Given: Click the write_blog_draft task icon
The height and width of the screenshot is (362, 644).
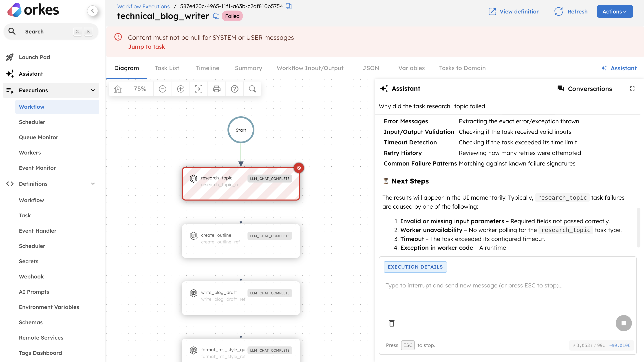Looking at the screenshot, I should pyautogui.click(x=194, y=293).
